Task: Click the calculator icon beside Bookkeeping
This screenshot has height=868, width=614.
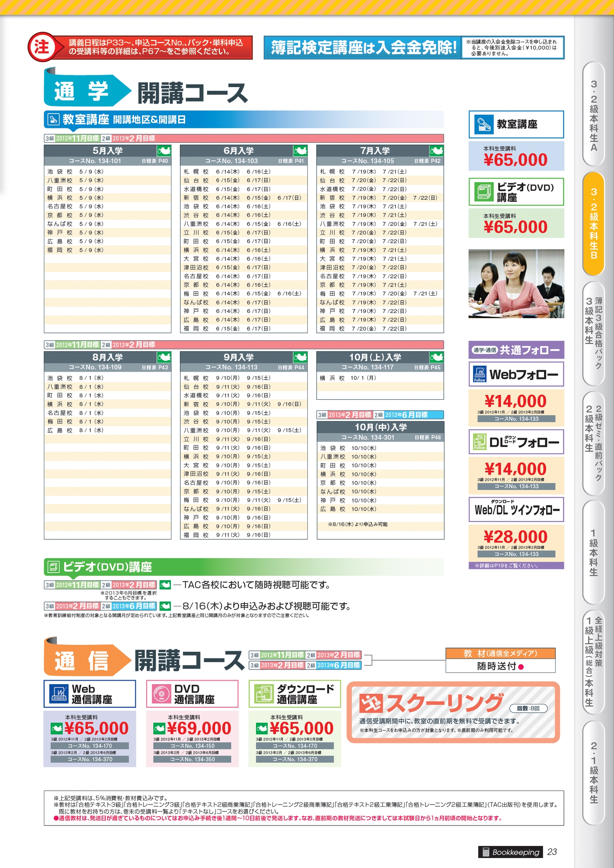Action: [x=486, y=852]
